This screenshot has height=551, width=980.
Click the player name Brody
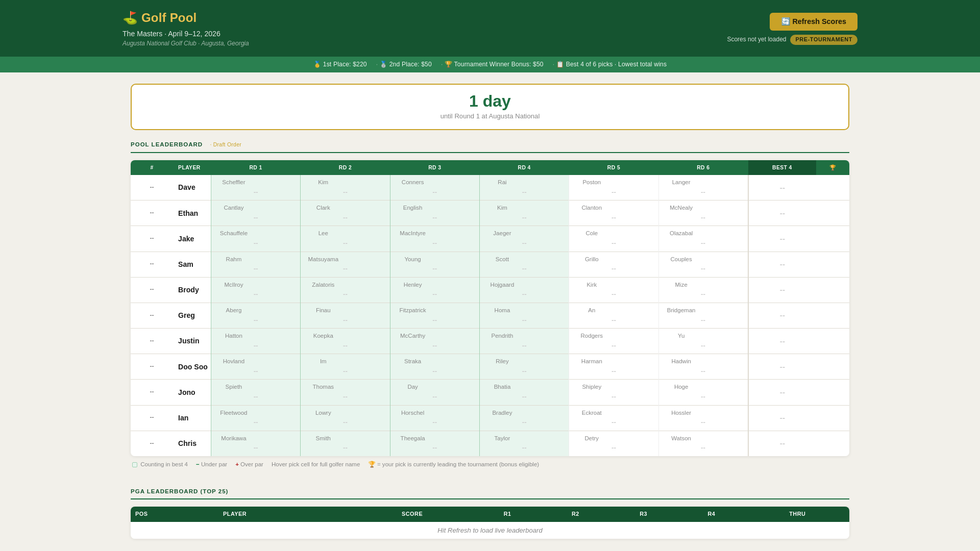188,290
